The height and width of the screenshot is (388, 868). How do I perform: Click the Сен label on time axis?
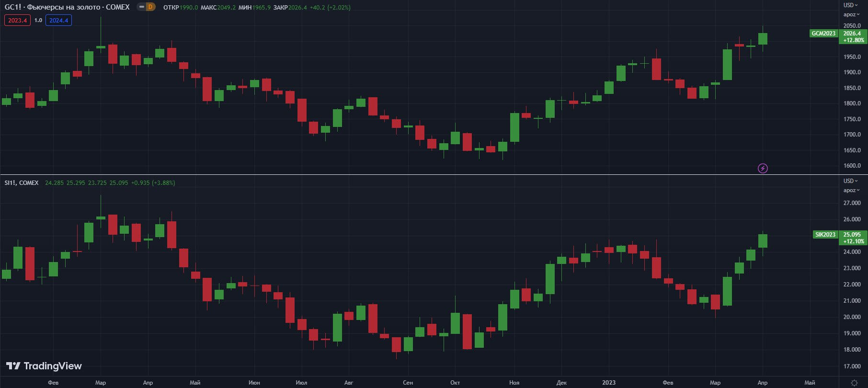click(408, 383)
